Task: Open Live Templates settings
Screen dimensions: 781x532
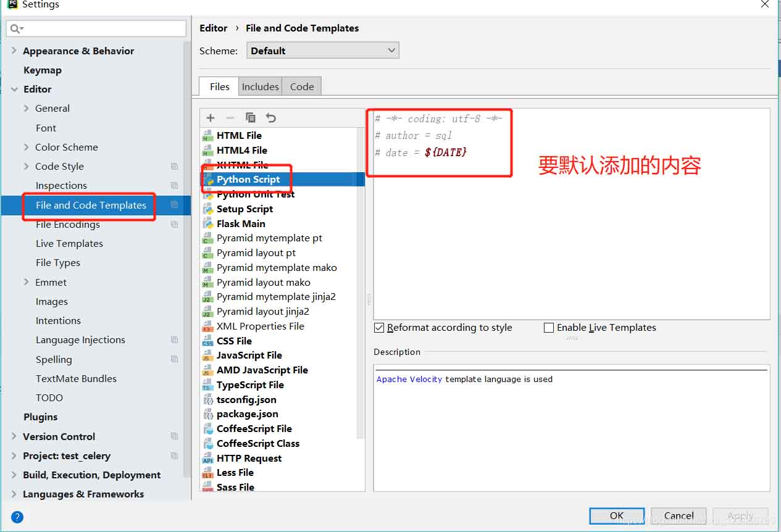Action: tap(69, 243)
